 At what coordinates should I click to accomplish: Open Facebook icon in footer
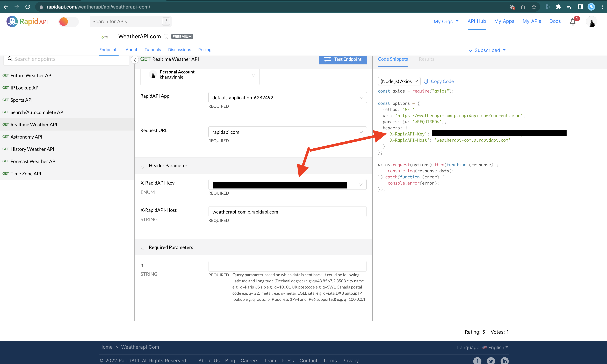pyautogui.click(x=477, y=361)
